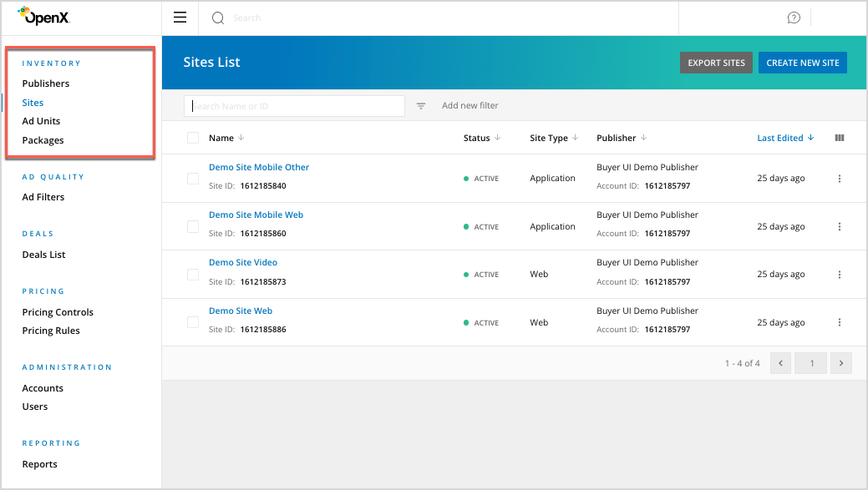Click ACTIVE status of Demo Site Mobile Other

click(481, 179)
